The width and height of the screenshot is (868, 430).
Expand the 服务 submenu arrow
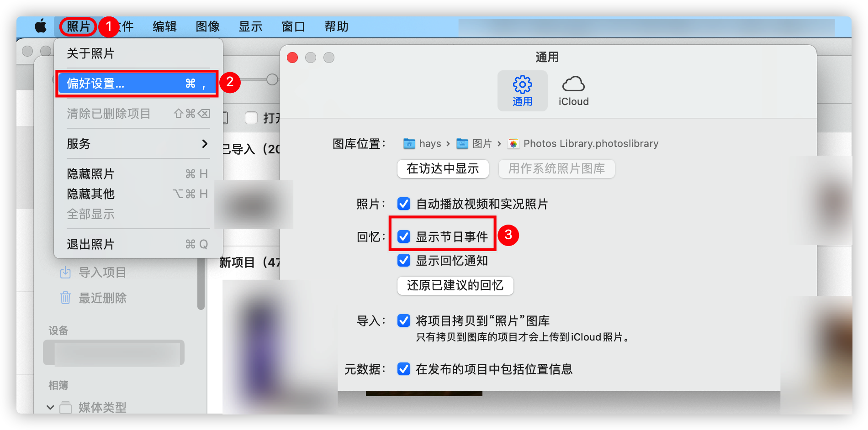pyautogui.click(x=205, y=144)
